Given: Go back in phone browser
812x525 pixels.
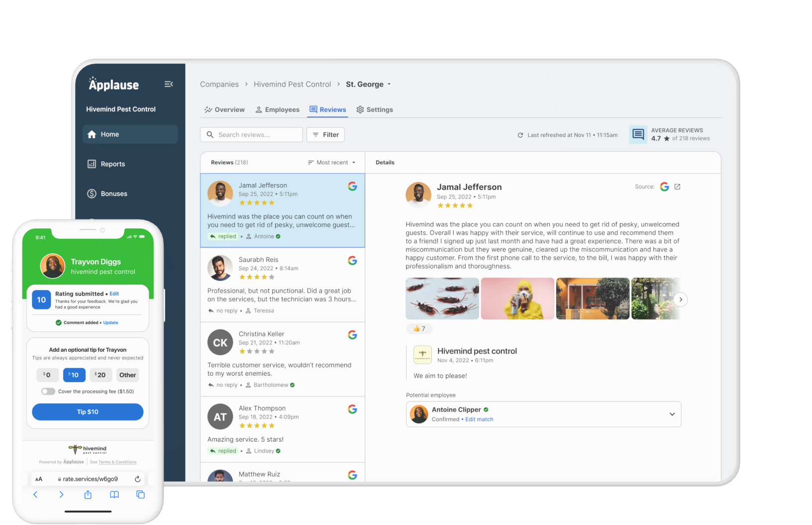Looking at the screenshot, I should click(x=35, y=494).
